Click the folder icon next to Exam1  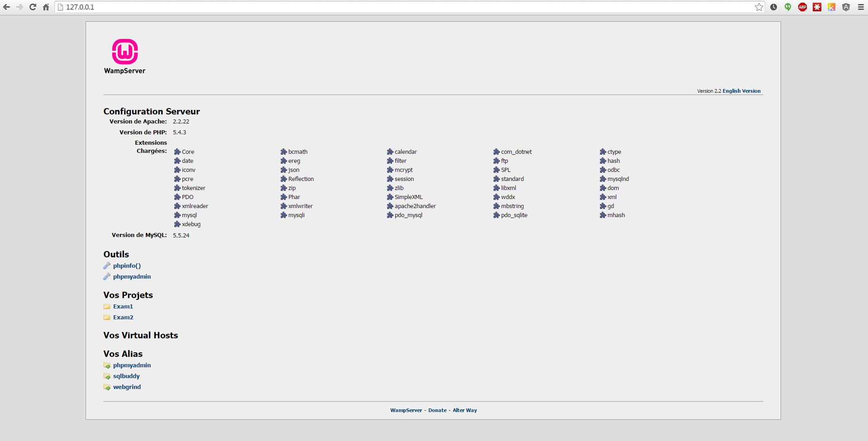pyautogui.click(x=107, y=307)
